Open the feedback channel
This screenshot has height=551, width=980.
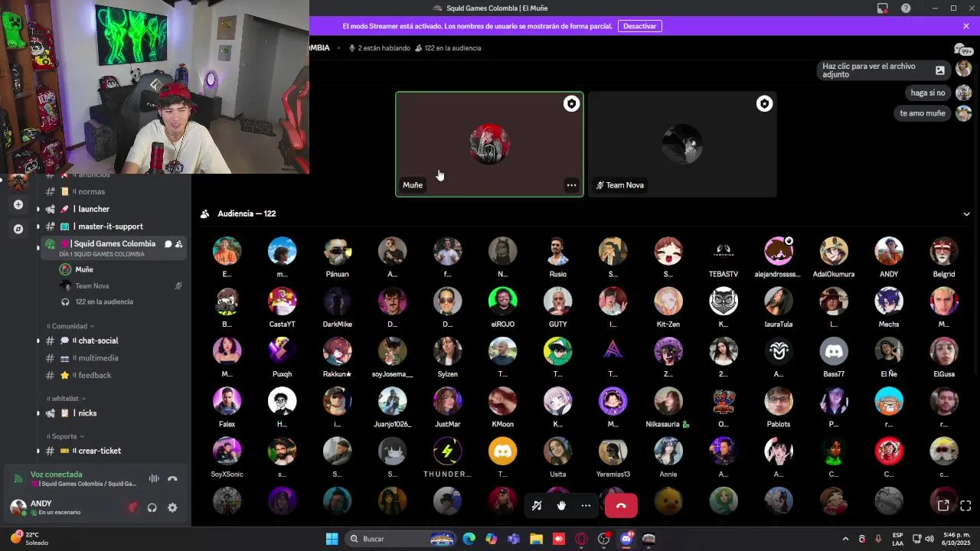94,375
